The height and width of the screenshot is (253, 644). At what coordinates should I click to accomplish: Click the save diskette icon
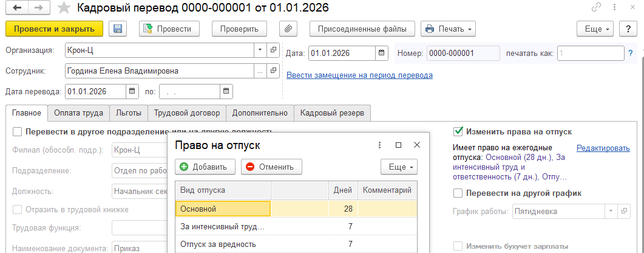pyautogui.click(x=117, y=29)
